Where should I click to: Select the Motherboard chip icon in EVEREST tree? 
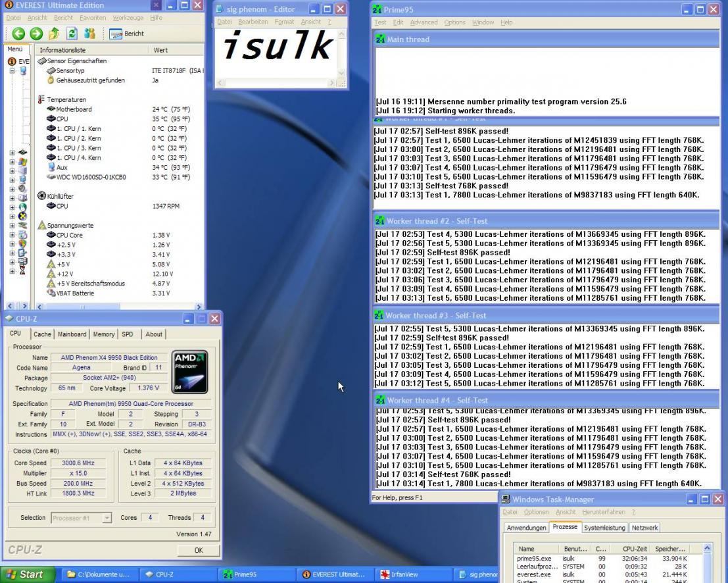pyautogui.click(x=22, y=153)
